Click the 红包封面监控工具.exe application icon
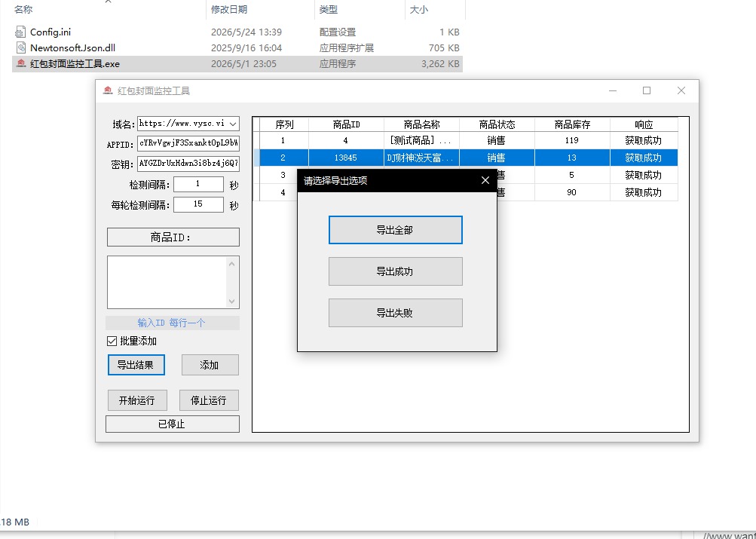 20,63
